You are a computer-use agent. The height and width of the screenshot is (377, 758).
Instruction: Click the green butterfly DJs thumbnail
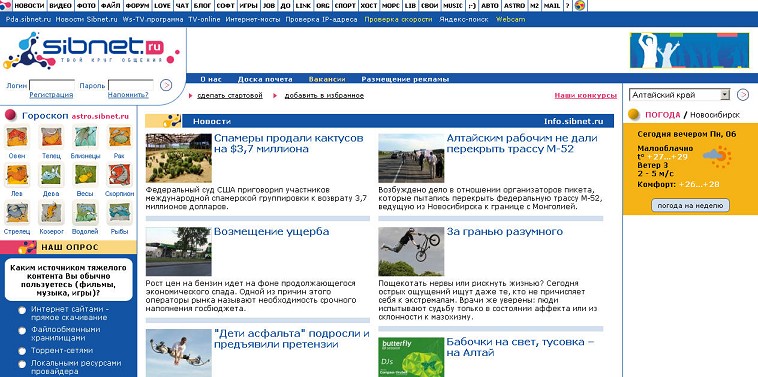411,357
